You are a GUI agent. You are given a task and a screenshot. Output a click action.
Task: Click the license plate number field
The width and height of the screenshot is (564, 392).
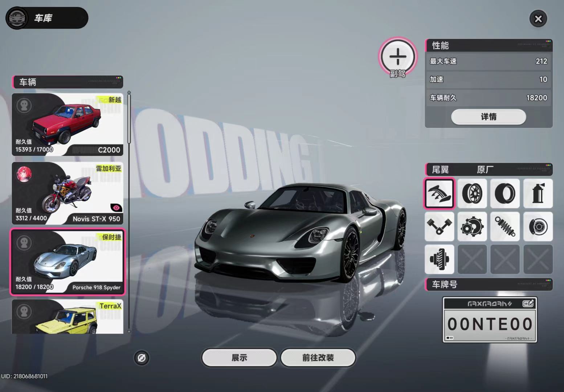click(x=490, y=324)
